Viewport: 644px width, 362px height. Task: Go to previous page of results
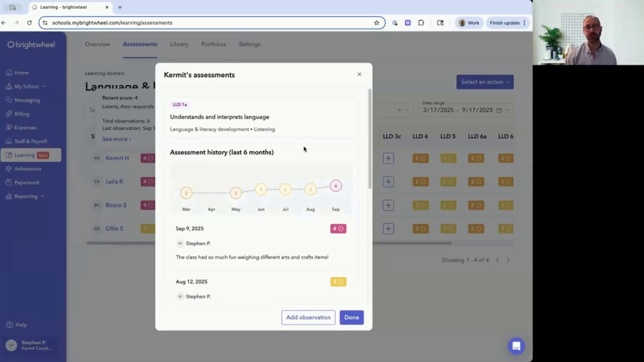pyautogui.click(x=497, y=260)
